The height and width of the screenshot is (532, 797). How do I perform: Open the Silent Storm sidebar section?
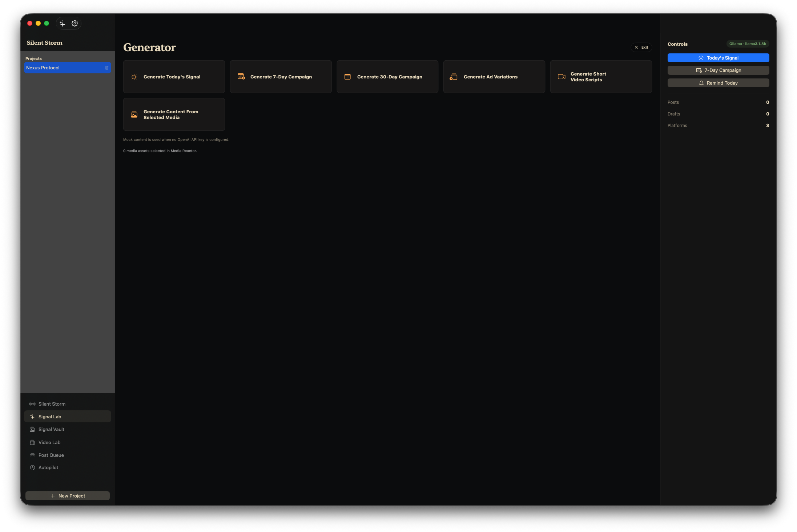(x=68, y=404)
